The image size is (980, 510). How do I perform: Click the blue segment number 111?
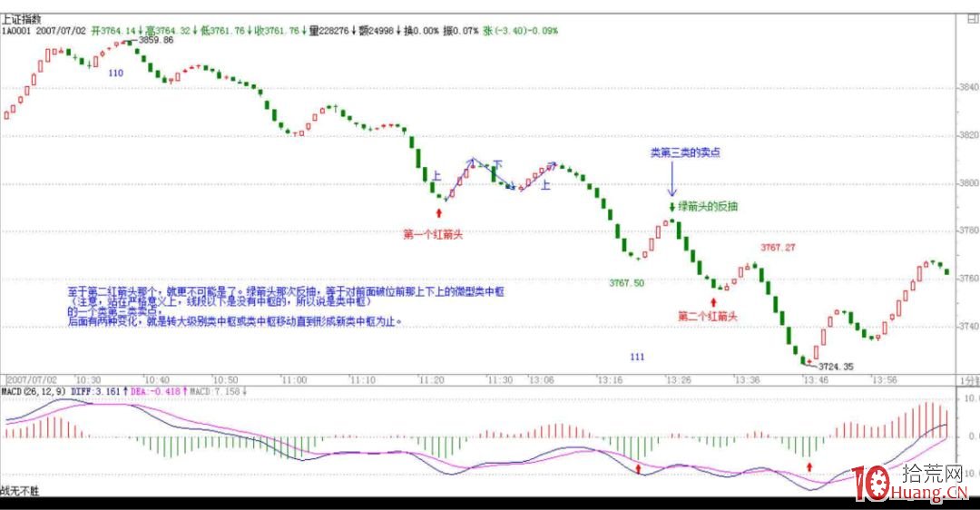637,357
